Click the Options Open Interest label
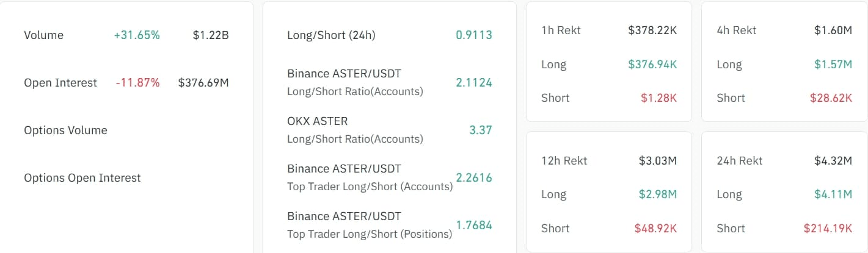 pyautogui.click(x=82, y=178)
